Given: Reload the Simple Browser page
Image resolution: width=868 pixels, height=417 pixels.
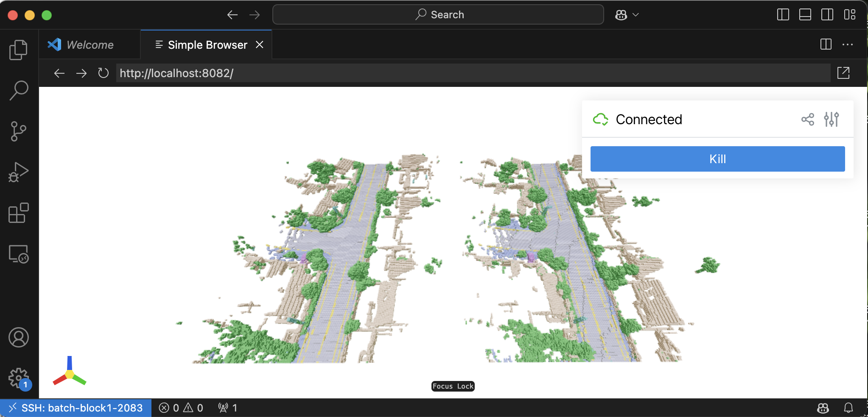Looking at the screenshot, I should click(103, 73).
